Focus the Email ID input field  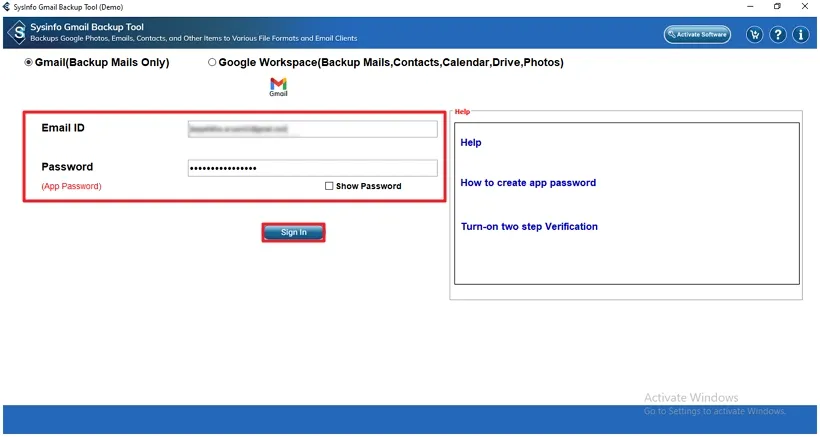(312, 129)
